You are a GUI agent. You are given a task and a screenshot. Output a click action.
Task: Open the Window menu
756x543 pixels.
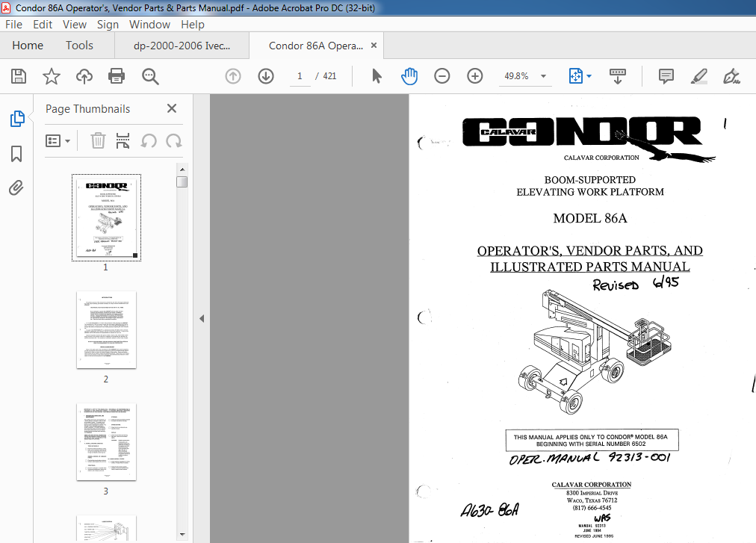(x=149, y=25)
